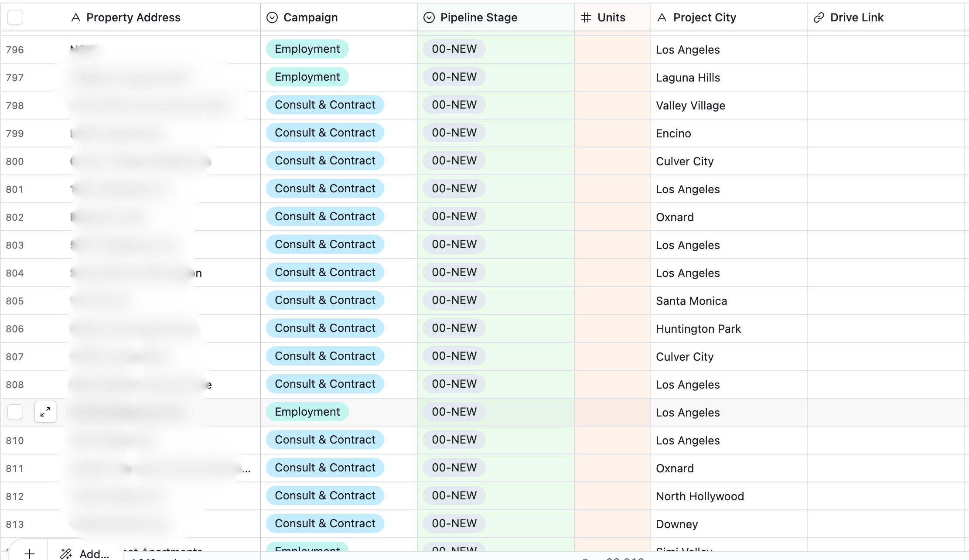Click the Property Address text-type icon

[76, 17]
